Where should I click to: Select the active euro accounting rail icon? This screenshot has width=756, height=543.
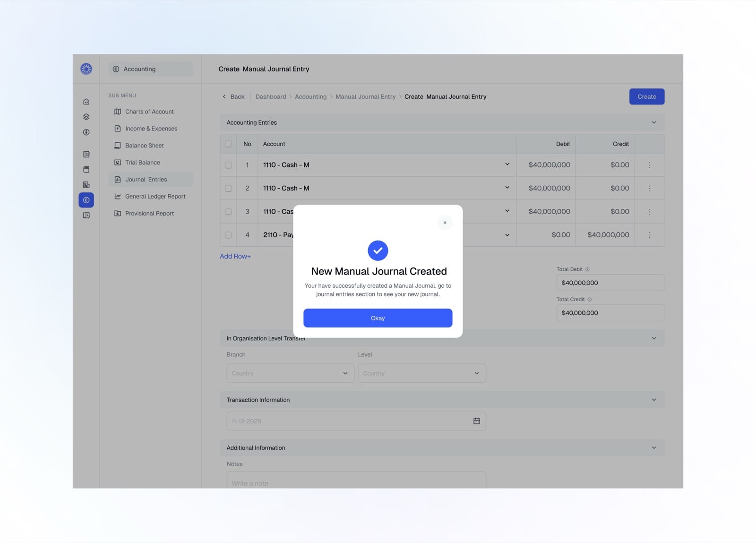pyautogui.click(x=86, y=200)
